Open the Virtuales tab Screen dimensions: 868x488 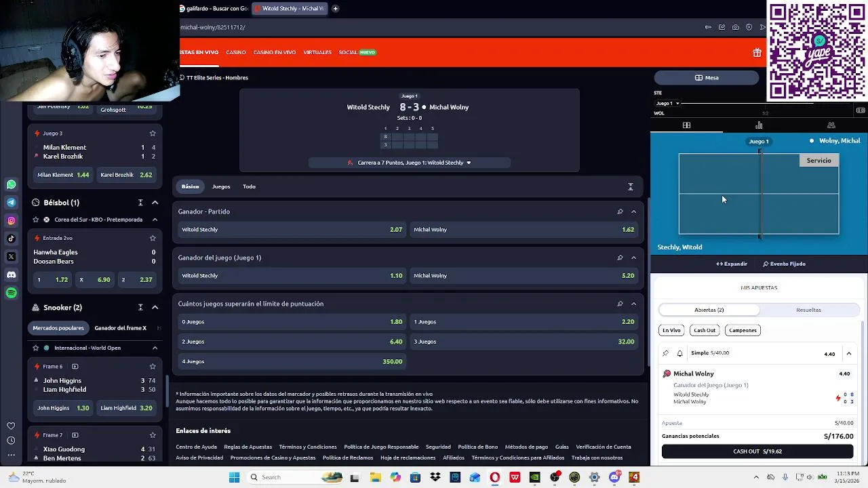click(317, 52)
